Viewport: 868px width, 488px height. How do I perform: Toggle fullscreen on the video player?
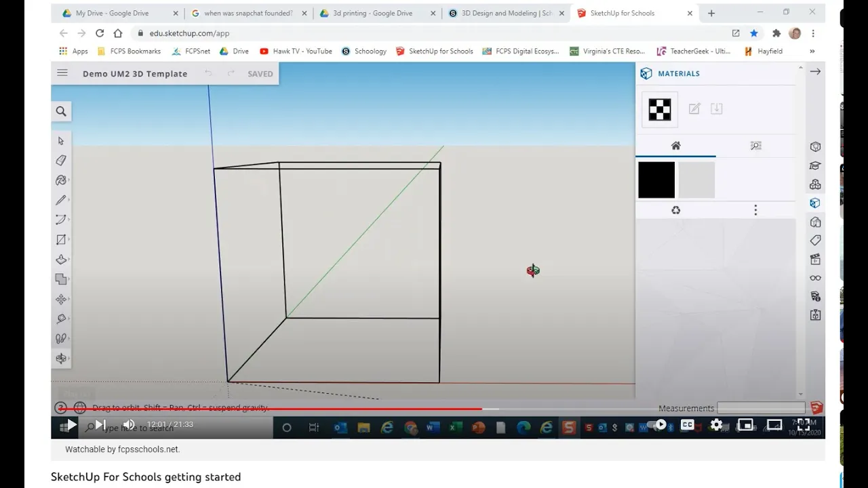click(x=804, y=425)
